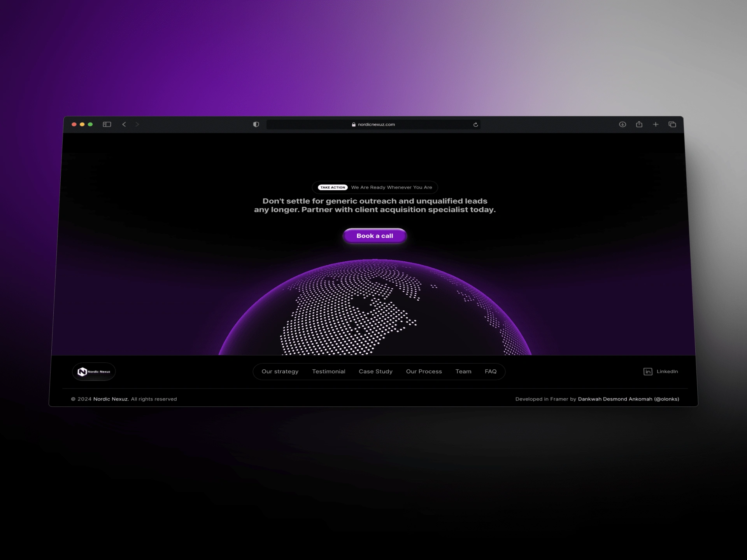Click the LinkedIn icon in footer
Viewport: 747px width, 560px height.
coord(648,372)
